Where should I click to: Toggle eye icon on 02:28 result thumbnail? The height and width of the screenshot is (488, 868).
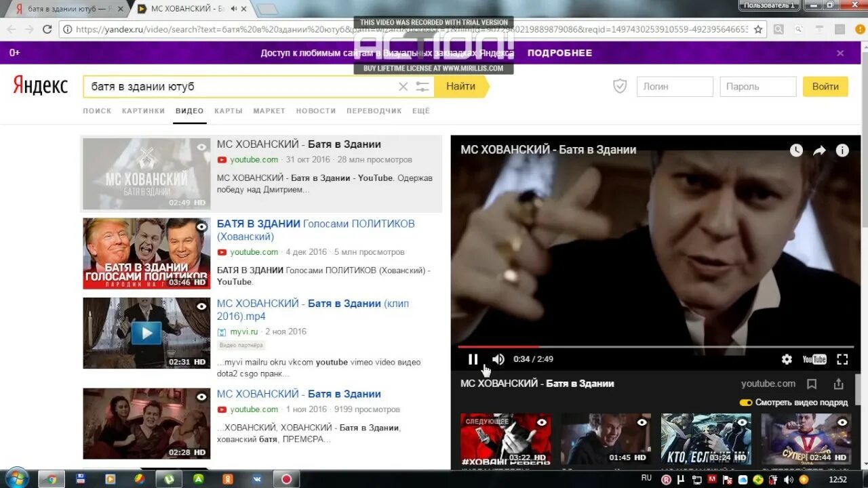(201, 396)
